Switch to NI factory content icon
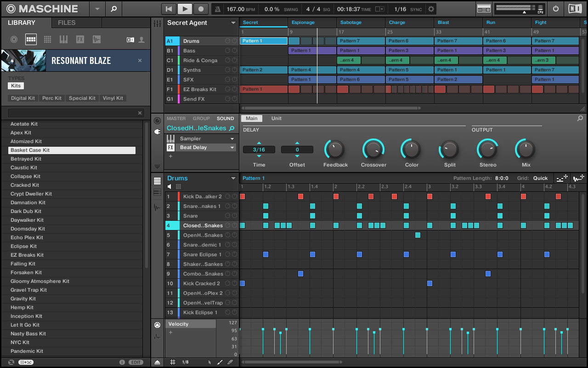 tap(130, 40)
